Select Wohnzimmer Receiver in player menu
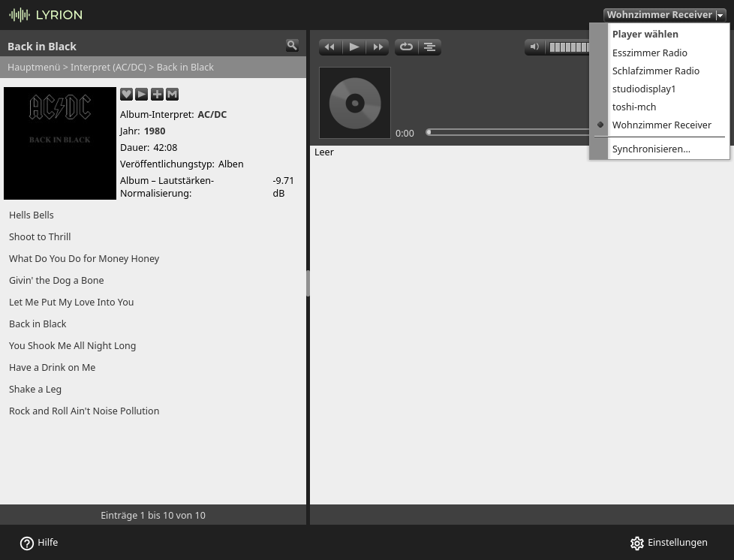 click(661, 125)
